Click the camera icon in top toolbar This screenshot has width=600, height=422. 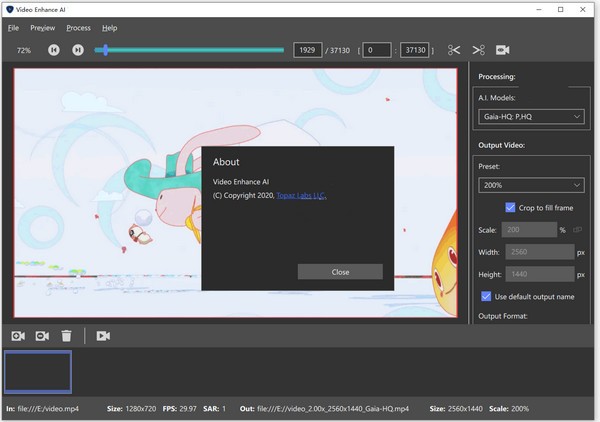pyautogui.click(x=503, y=50)
